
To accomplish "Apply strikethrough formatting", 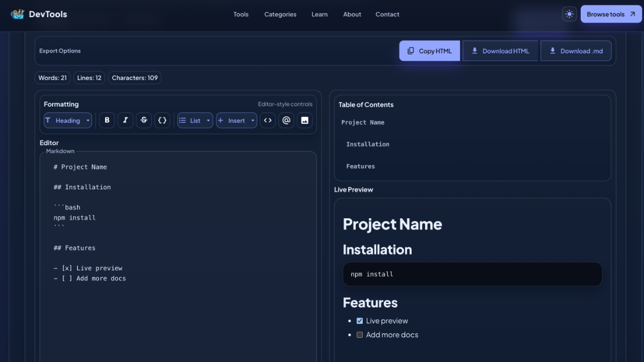I will 144,120.
